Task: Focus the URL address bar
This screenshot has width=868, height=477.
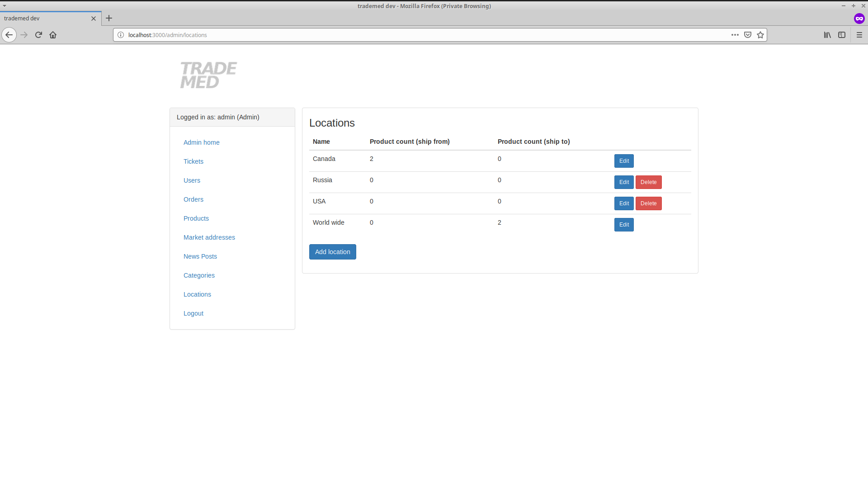Action: (407, 35)
